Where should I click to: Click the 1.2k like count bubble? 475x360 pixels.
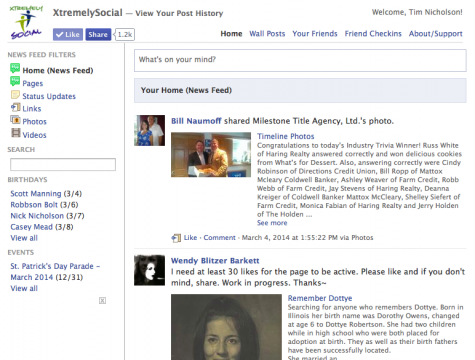(x=125, y=34)
